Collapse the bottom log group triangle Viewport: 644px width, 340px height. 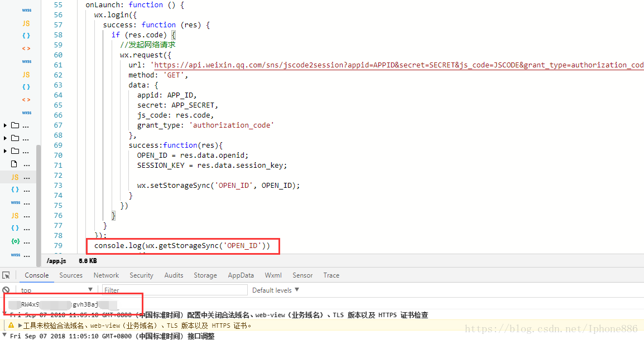[x=4, y=336]
